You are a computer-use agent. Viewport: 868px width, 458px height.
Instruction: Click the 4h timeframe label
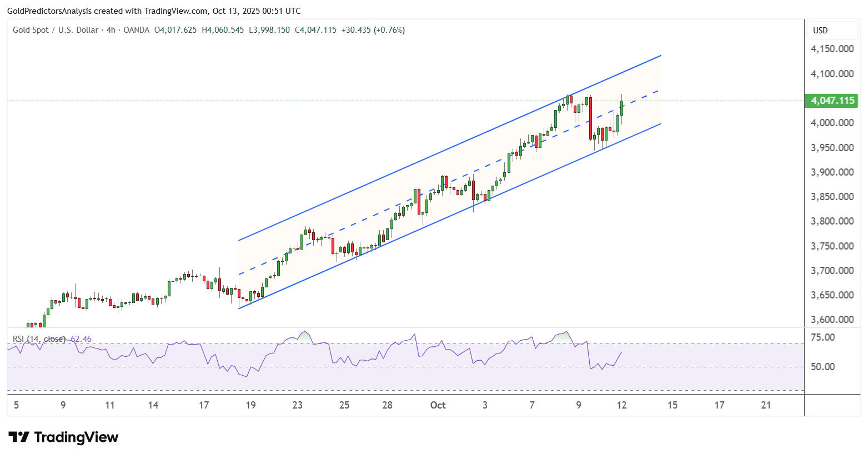pos(111,30)
